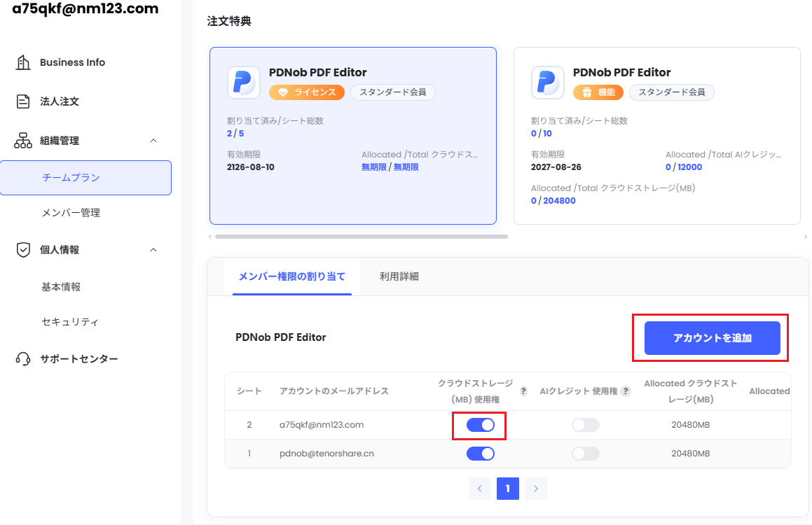Click the Business Info building icon
This screenshot has width=812, height=525.
click(x=23, y=62)
